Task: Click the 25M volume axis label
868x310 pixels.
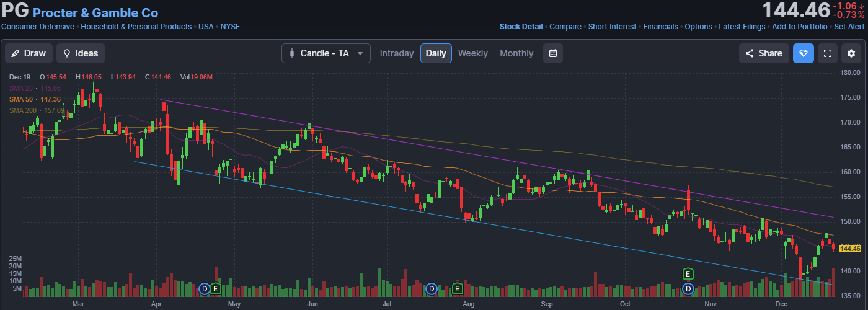Action: [16, 259]
